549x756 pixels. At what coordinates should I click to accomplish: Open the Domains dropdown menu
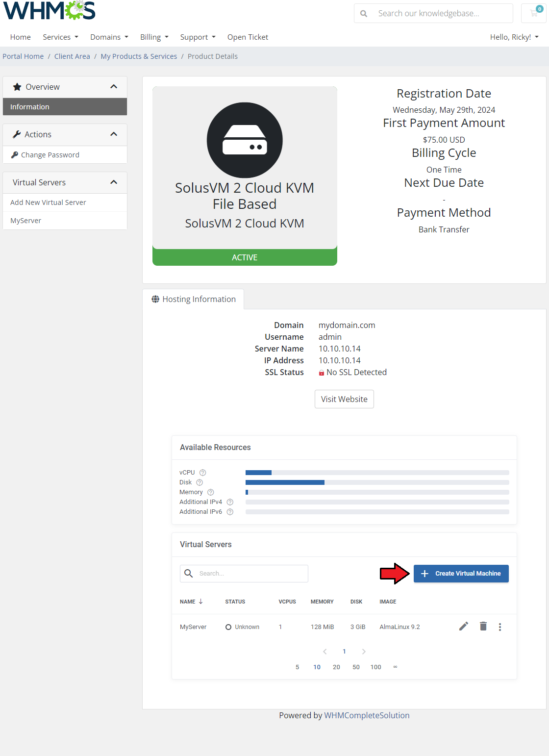[x=109, y=37]
